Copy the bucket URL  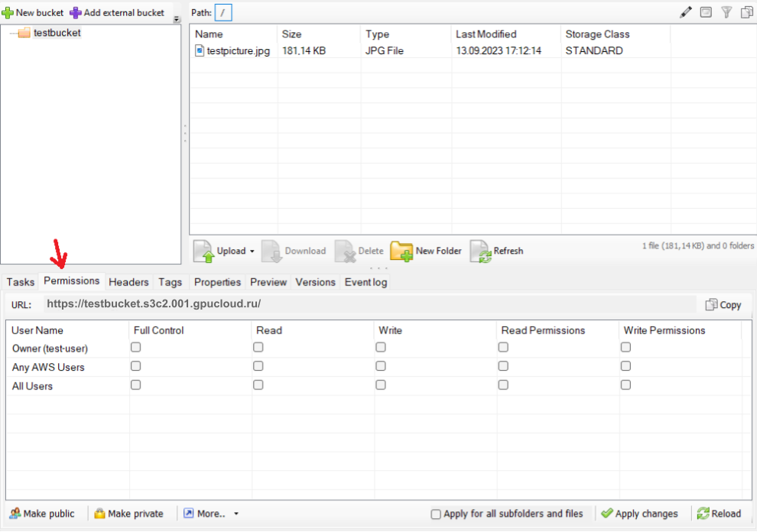coord(723,304)
